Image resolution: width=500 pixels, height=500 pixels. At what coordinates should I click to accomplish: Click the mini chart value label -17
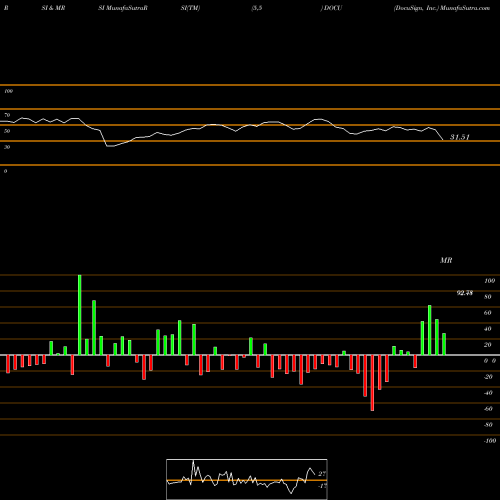pyautogui.click(x=322, y=486)
